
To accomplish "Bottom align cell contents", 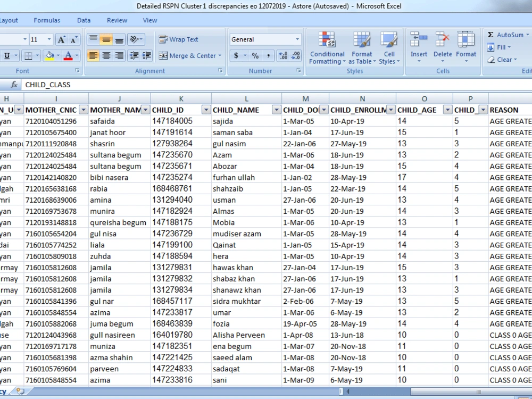I will (119, 39).
